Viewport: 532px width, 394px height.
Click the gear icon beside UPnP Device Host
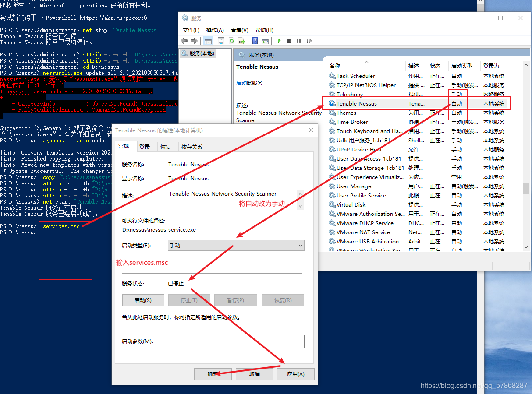332,149
